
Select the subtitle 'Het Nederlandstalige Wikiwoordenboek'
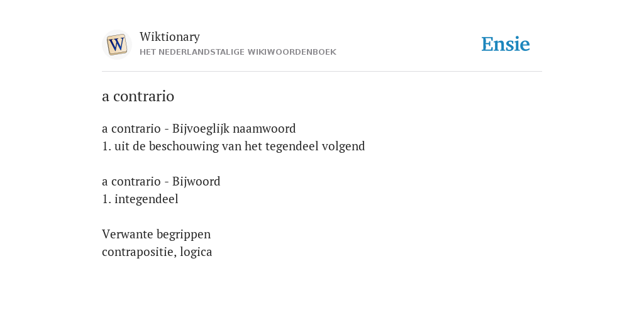click(x=238, y=52)
